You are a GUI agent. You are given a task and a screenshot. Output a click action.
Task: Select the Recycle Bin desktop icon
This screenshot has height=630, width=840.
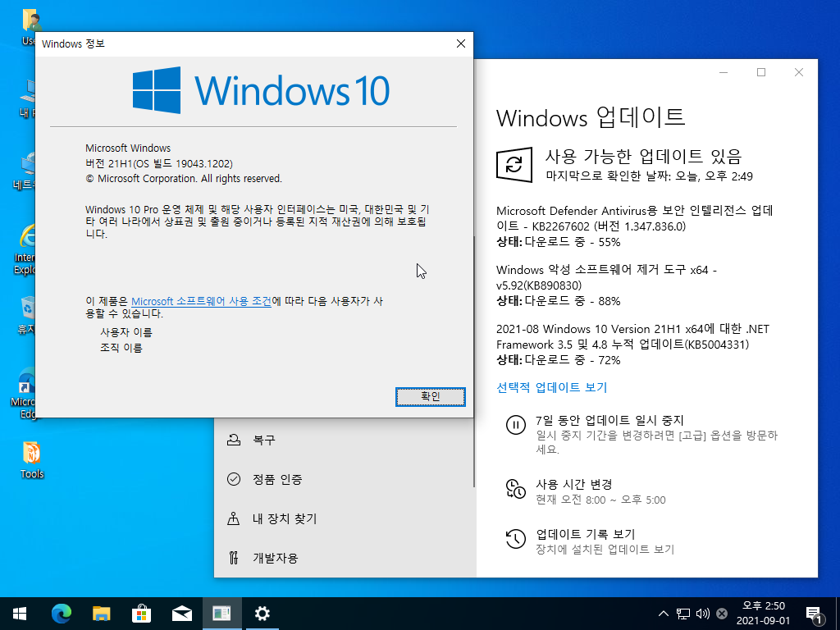25,315
